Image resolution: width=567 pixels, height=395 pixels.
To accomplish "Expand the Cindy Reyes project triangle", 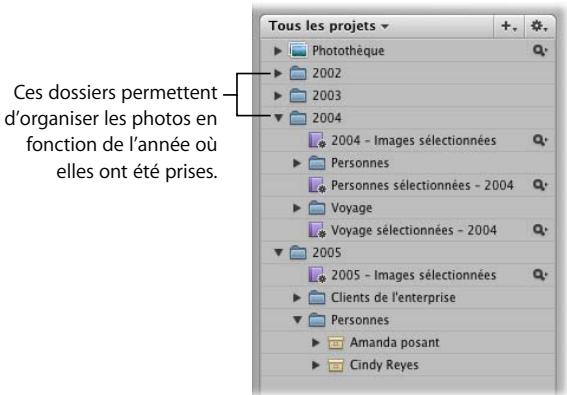I will click(x=315, y=365).
